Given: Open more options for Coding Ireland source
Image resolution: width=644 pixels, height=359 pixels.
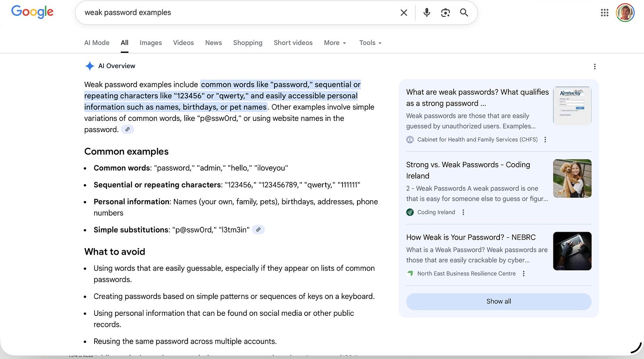Looking at the screenshot, I should click(x=463, y=212).
